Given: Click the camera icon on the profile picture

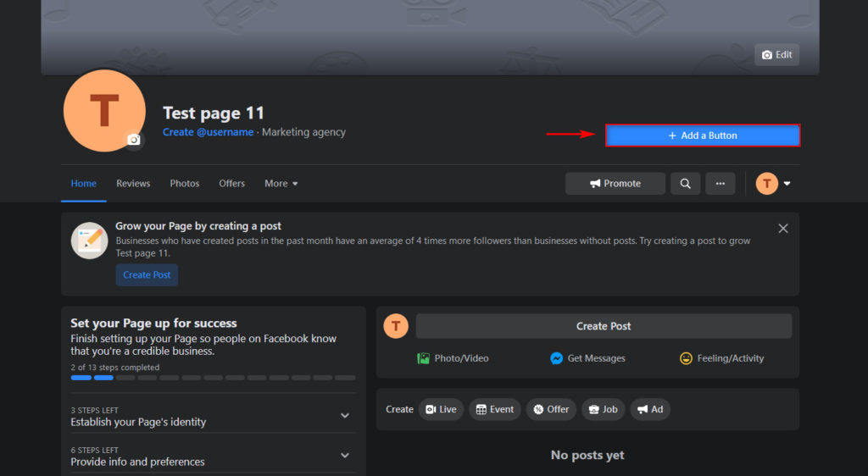Looking at the screenshot, I should [133, 140].
